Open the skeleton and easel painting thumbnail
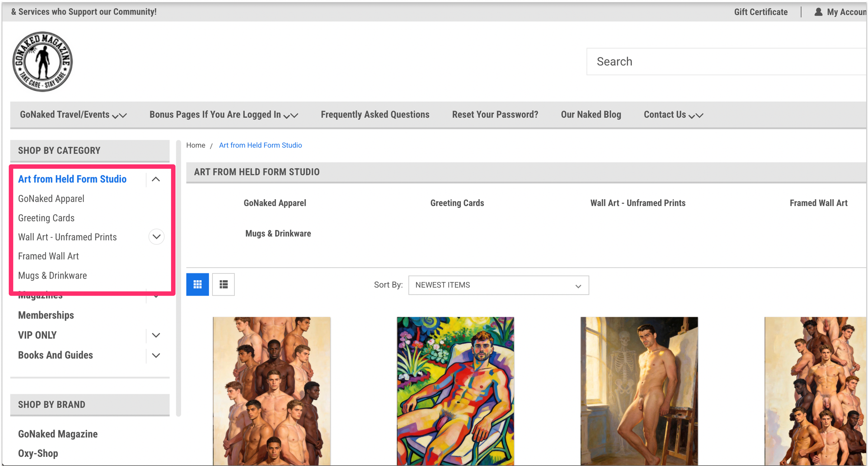The width and height of the screenshot is (868, 466). point(639,391)
